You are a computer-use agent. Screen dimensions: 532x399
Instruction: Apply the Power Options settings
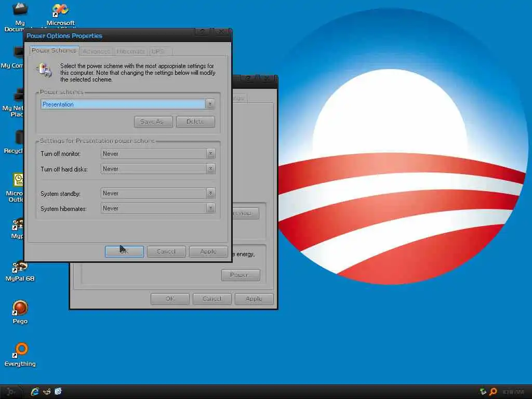pyautogui.click(x=208, y=251)
